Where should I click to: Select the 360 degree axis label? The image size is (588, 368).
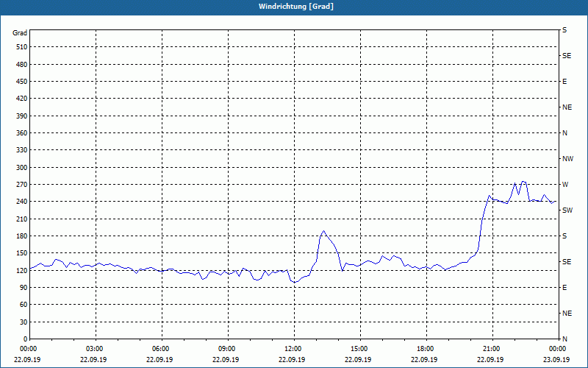(21, 133)
